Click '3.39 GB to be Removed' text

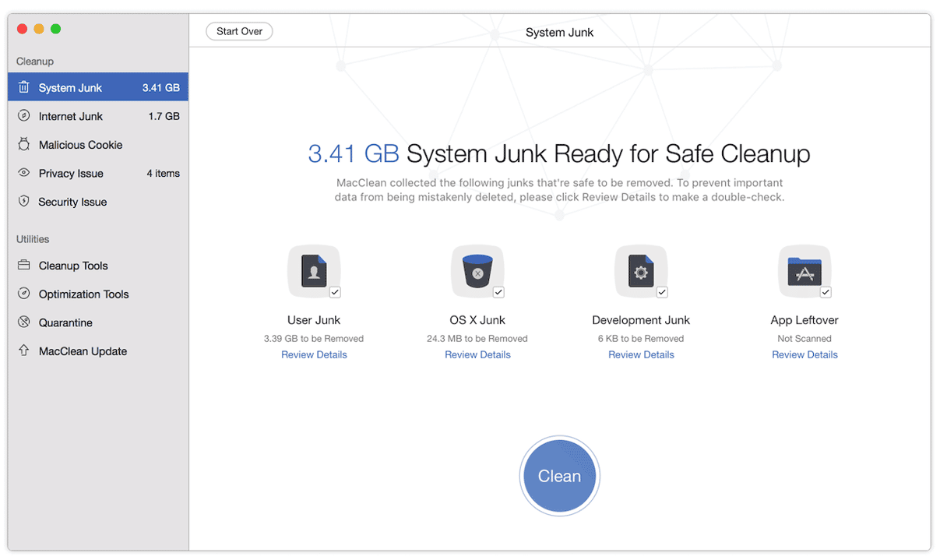tap(314, 338)
